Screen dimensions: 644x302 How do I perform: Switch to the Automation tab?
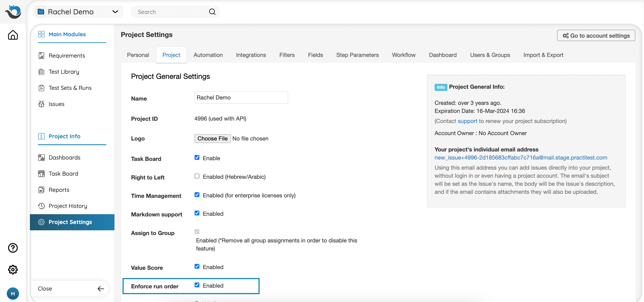208,55
